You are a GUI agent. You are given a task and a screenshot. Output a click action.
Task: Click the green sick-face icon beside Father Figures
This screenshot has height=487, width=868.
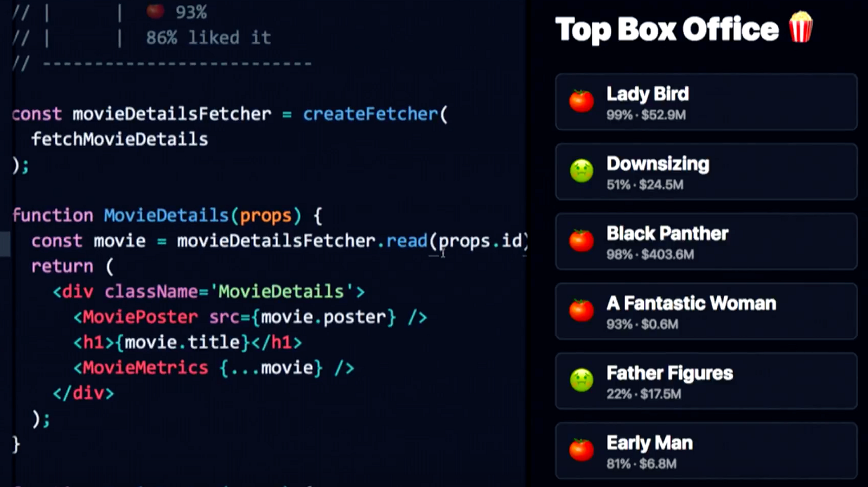pyautogui.click(x=581, y=380)
